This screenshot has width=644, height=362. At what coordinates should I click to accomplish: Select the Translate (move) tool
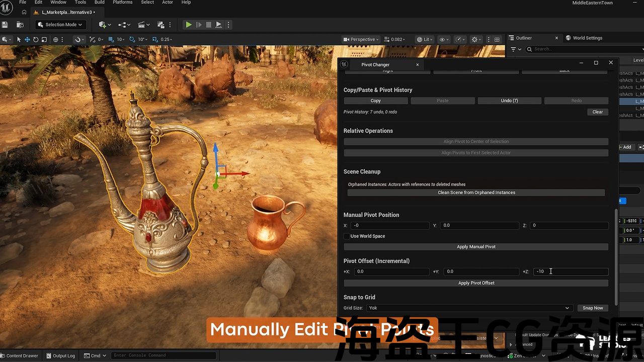[27, 39]
